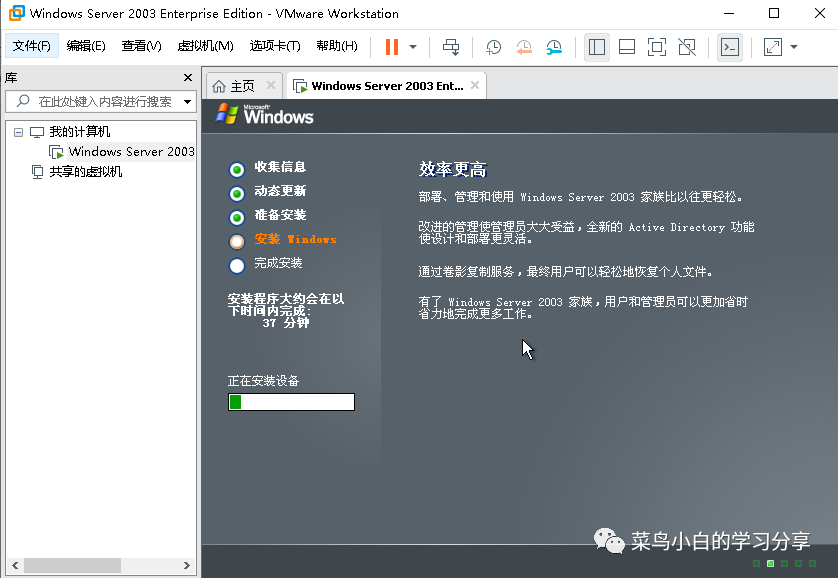The height and width of the screenshot is (578, 838).
Task: Close the Windows Server 2003 tab
Action: pyautogui.click(x=475, y=85)
